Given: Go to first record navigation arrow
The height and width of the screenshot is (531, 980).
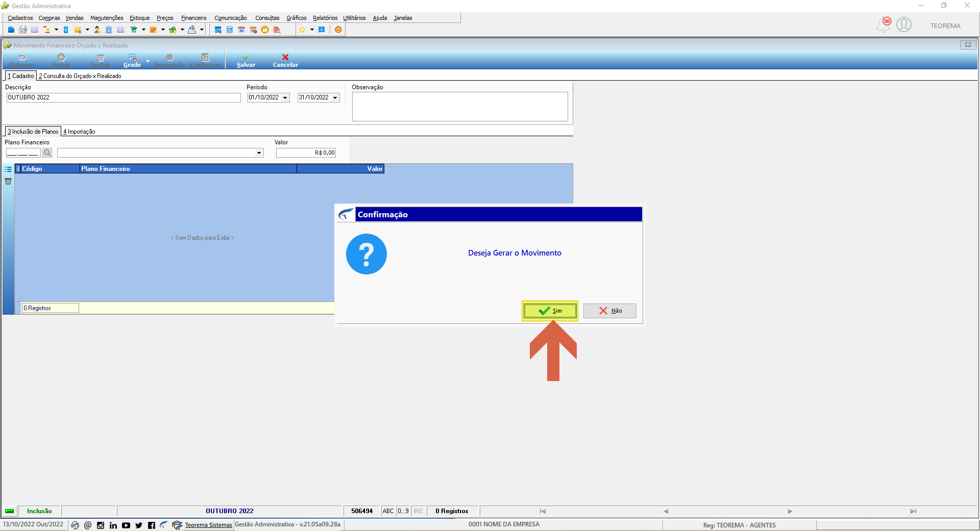Looking at the screenshot, I should pyautogui.click(x=543, y=511).
